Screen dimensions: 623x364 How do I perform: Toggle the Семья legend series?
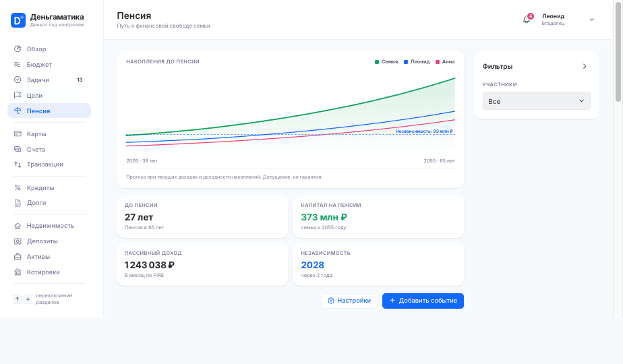386,62
